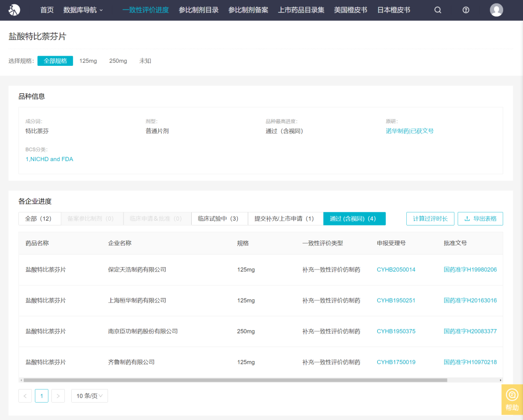Open acceptance number CYHB1950251
The image size is (523, 420).
(x=396, y=300)
